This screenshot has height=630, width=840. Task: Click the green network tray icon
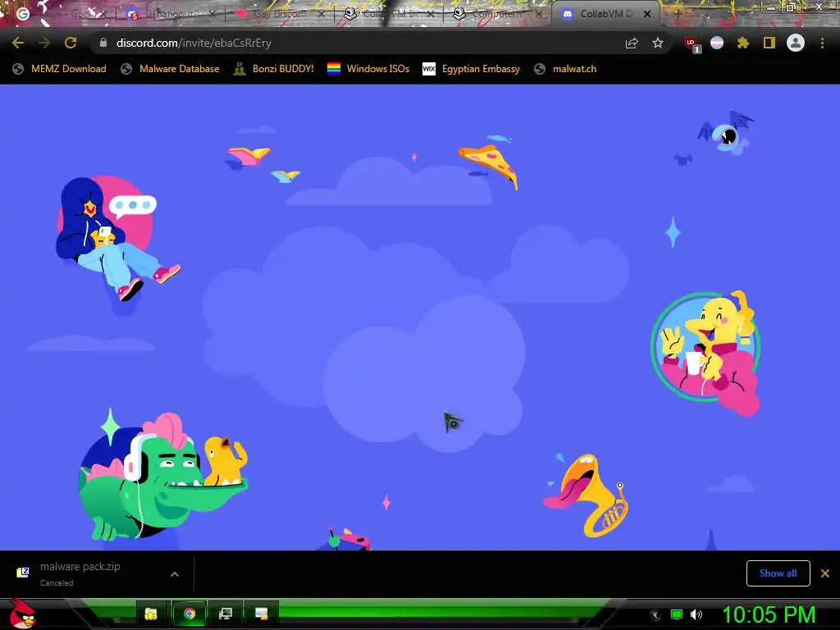pos(677,614)
